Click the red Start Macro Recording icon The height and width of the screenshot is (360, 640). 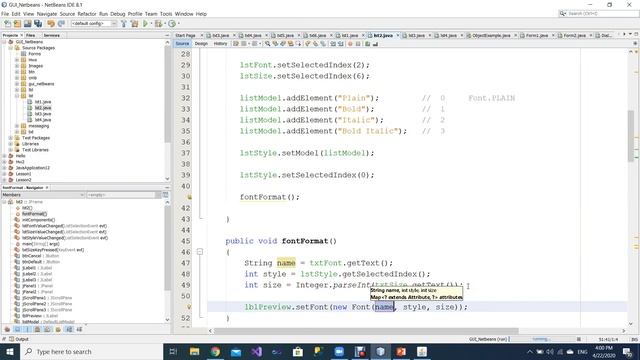pyautogui.click(x=350, y=44)
